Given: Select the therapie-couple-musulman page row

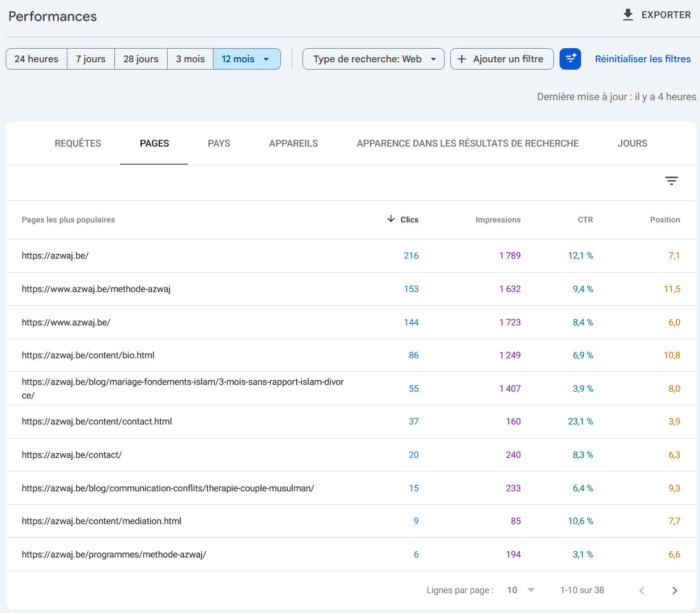Looking at the screenshot, I should click(351, 488).
